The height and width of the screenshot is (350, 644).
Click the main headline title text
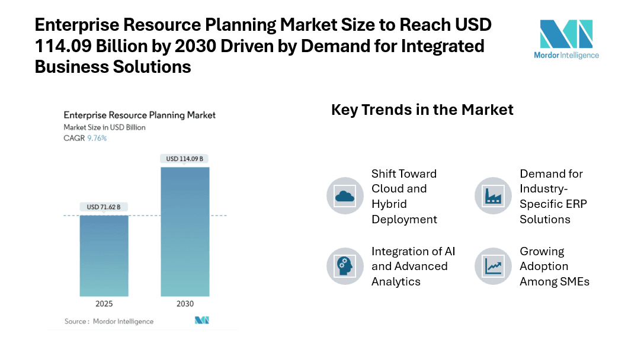coord(263,46)
